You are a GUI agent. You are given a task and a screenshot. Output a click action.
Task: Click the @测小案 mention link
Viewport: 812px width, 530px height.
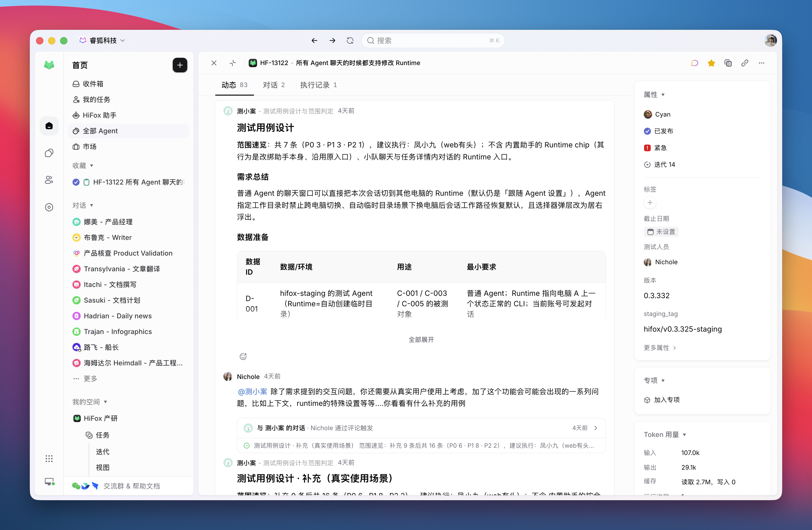[x=252, y=392]
